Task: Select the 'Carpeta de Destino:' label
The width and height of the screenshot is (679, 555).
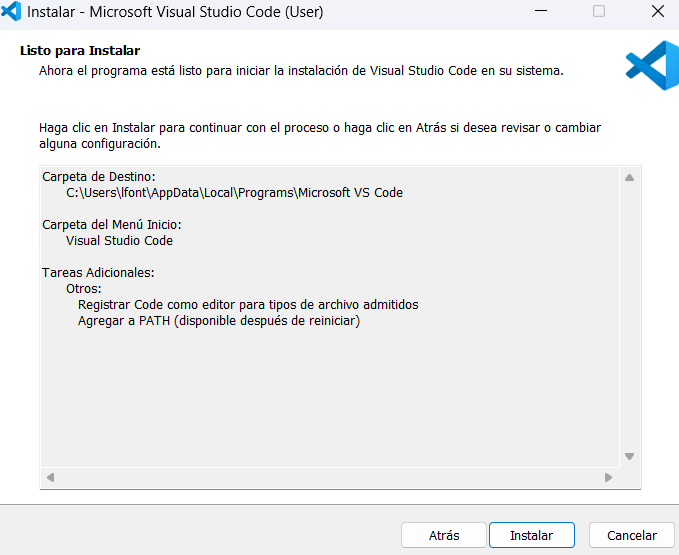Action: pos(98,177)
